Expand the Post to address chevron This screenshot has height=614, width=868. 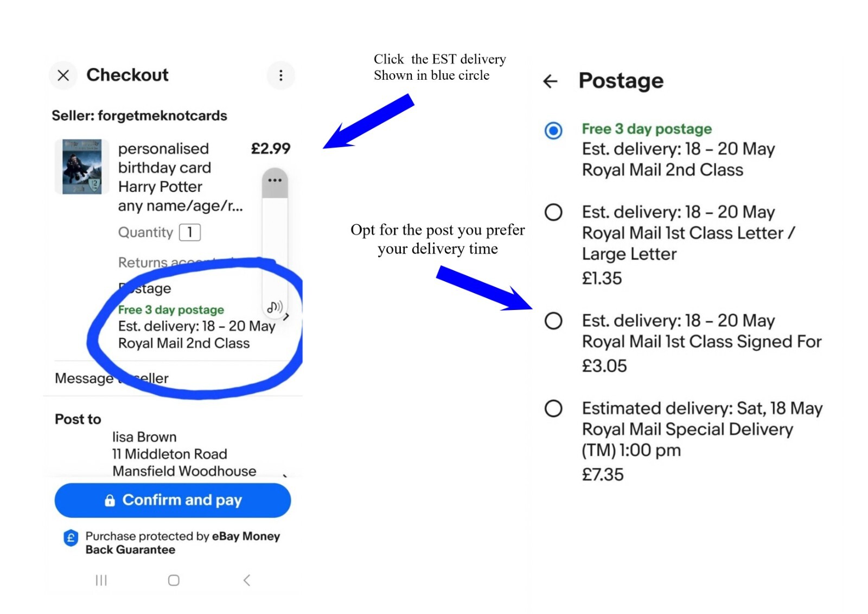pyautogui.click(x=285, y=475)
